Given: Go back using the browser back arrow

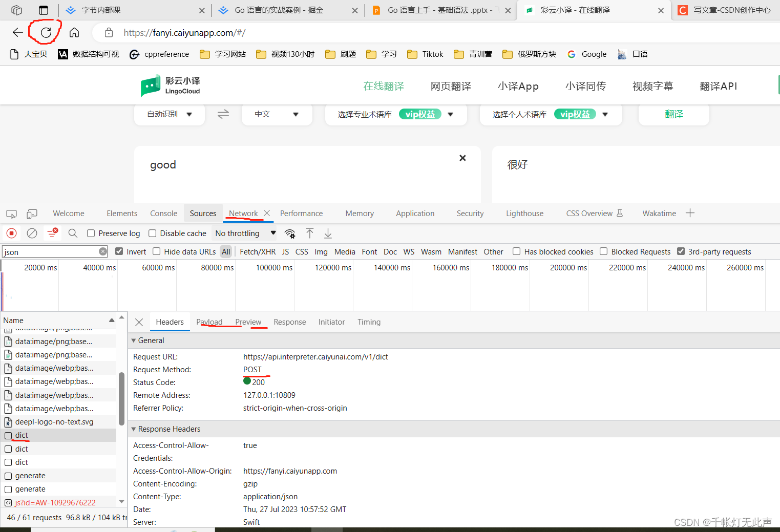Looking at the screenshot, I should pos(18,33).
